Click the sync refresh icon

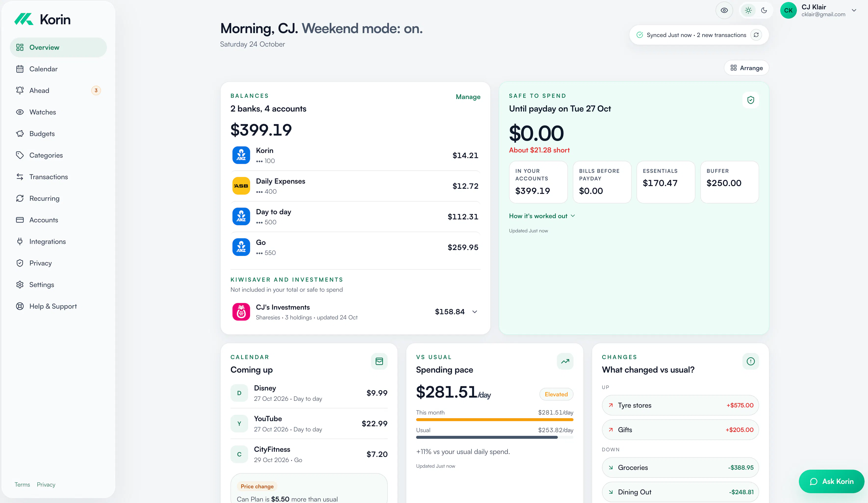[756, 35]
